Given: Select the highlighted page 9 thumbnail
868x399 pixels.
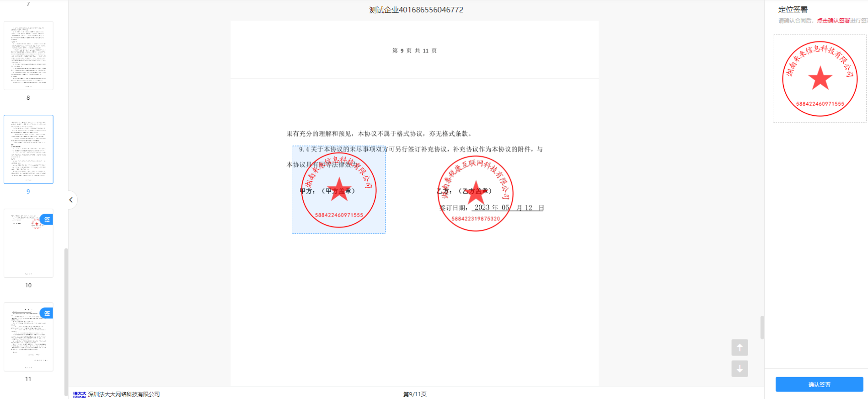Looking at the screenshot, I should 28,149.
